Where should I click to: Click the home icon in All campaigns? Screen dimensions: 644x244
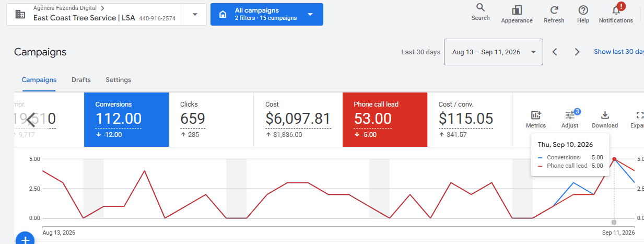(223, 14)
